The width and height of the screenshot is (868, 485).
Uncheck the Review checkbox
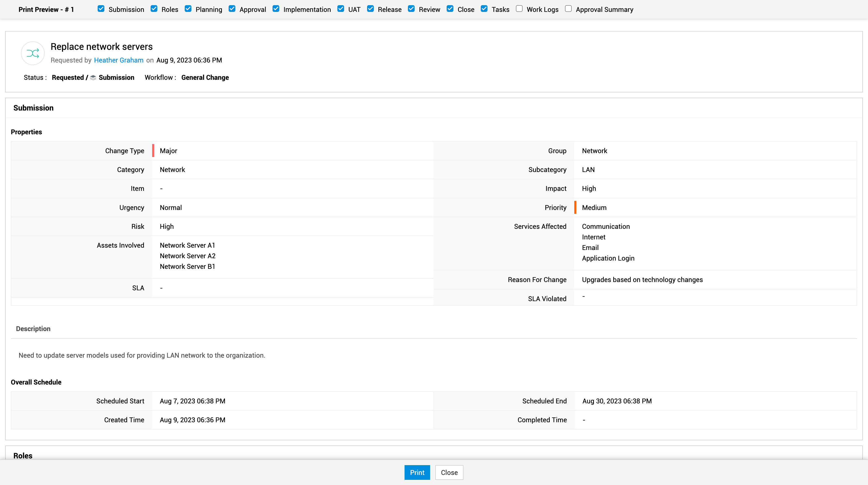click(x=412, y=9)
